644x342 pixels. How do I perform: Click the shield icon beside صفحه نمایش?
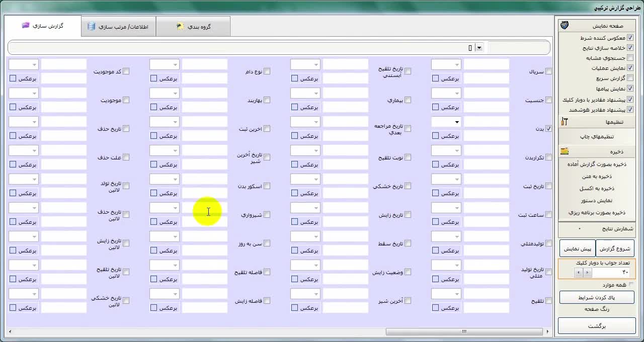(565, 26)
